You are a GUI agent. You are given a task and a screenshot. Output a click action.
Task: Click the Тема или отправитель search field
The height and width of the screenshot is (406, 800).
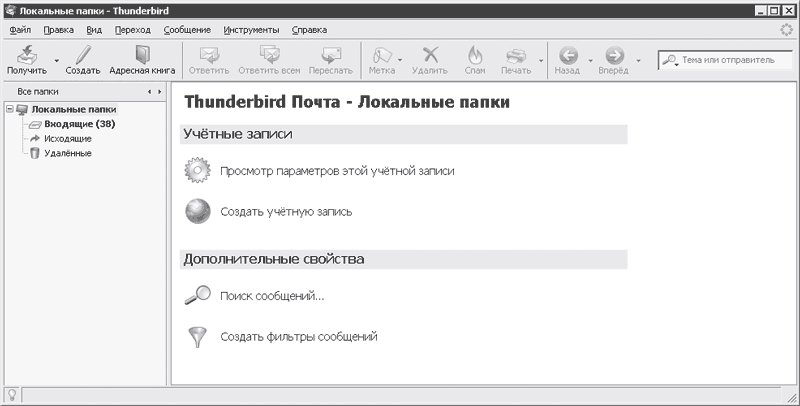(x=730, y=60)
